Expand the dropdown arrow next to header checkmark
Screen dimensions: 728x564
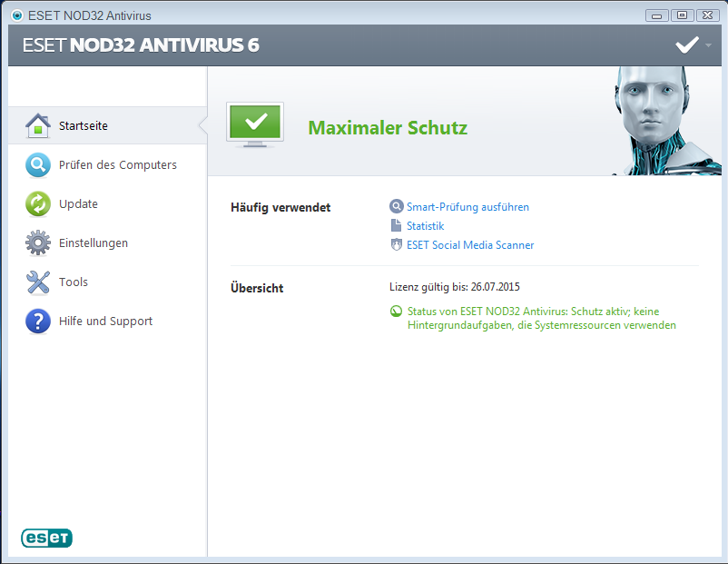709,45
